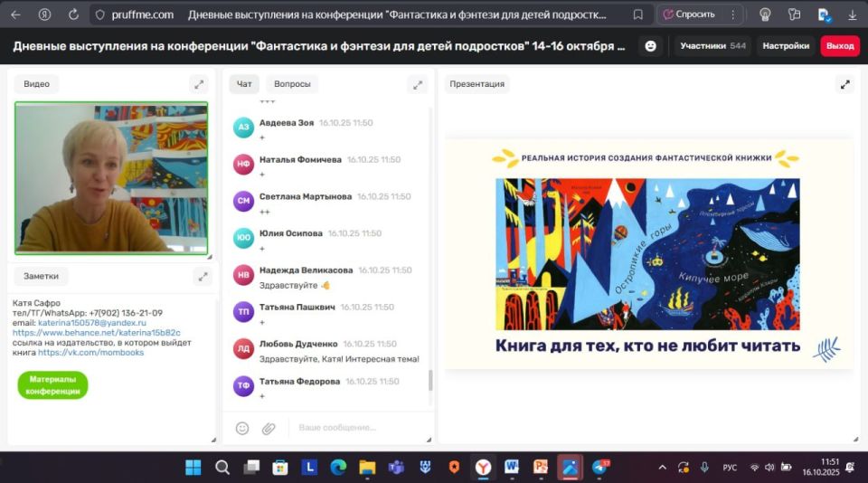Open Настройки in the webinar header
Viewport: 868px width, 483px height.
[784, 46]
